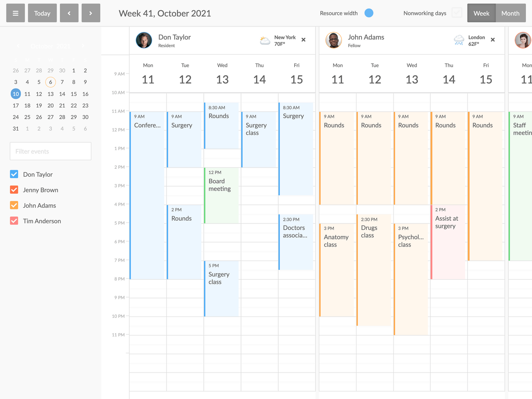
Task: Open the Staff meeting event
Action: (x=520, y=186)
